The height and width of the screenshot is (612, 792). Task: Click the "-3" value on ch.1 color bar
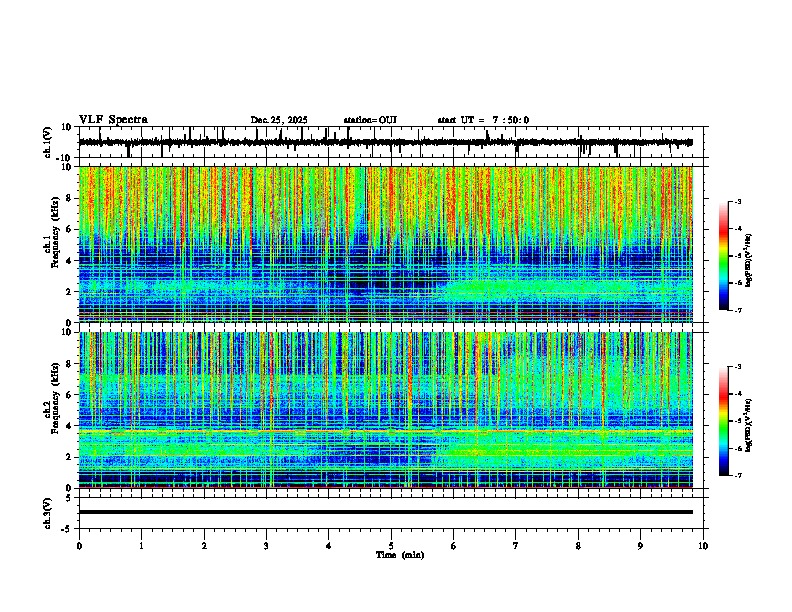(738, 201)
